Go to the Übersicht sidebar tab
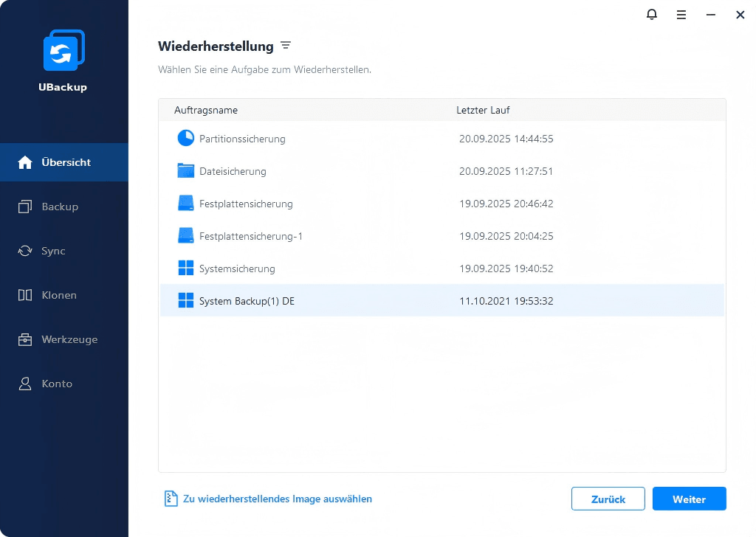This screenshot has height=537, width=756. (x=64, y=162)
